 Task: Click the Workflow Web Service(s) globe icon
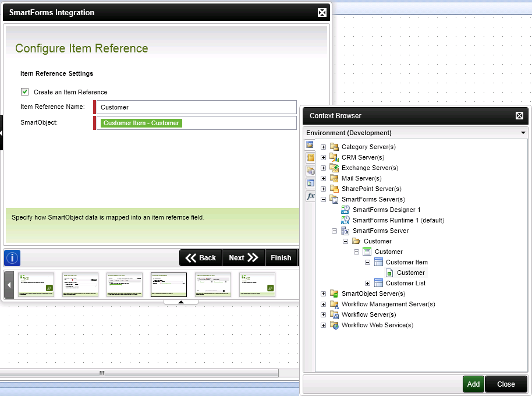(x=334, y=326)
